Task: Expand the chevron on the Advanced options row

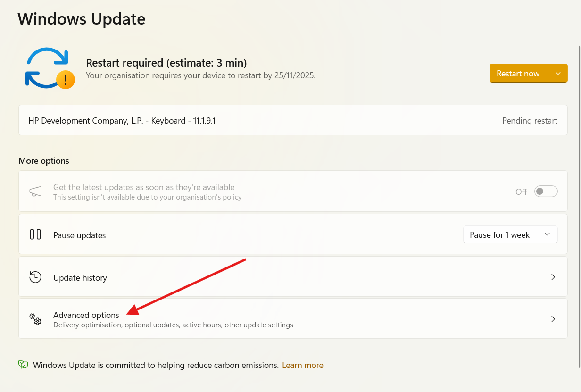Action: tap(553, 319)
